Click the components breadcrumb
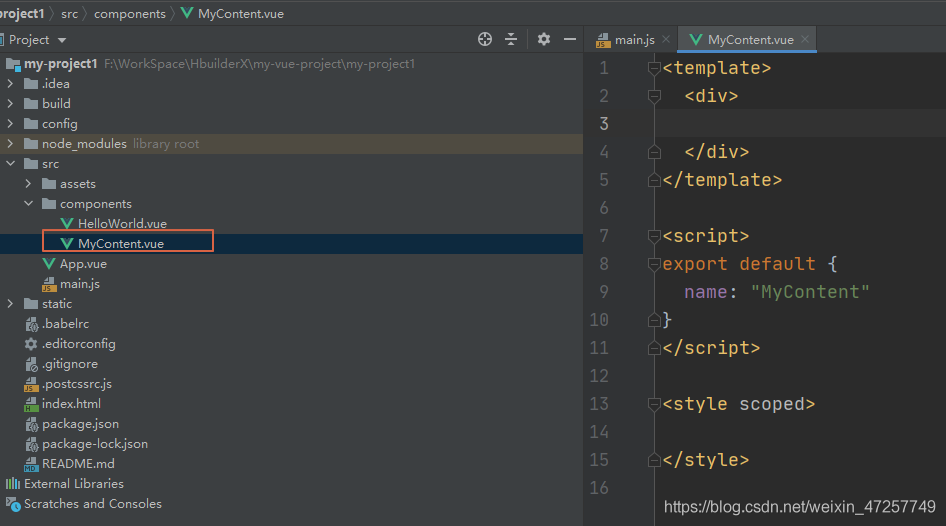The width and height of the screenshot is (946, 526). tap(130, 13)
